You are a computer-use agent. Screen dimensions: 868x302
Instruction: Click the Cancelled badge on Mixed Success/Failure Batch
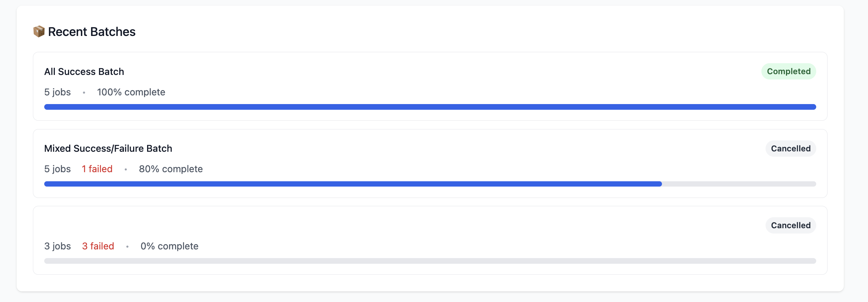pos(790,148)
